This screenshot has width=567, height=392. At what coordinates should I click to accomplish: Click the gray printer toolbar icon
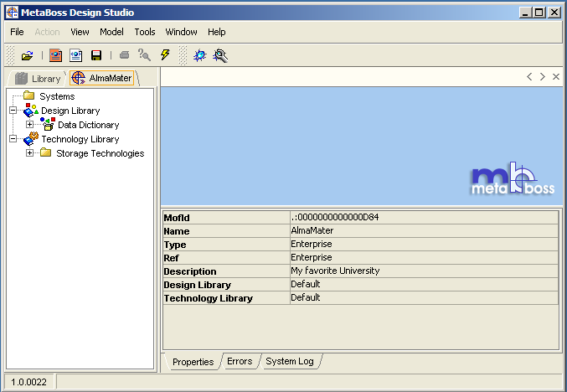point(124,55)
